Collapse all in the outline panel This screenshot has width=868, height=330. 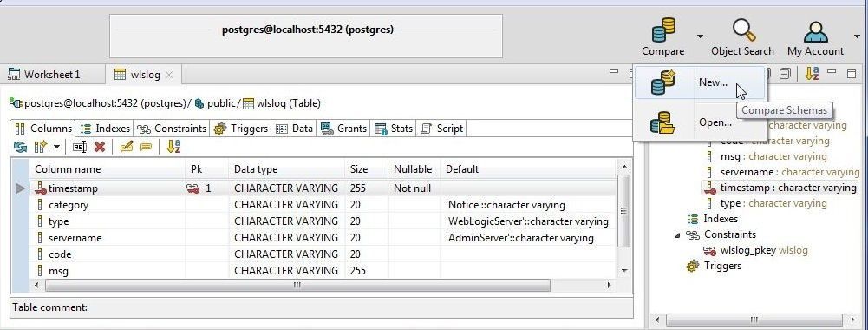coord(785,74)
